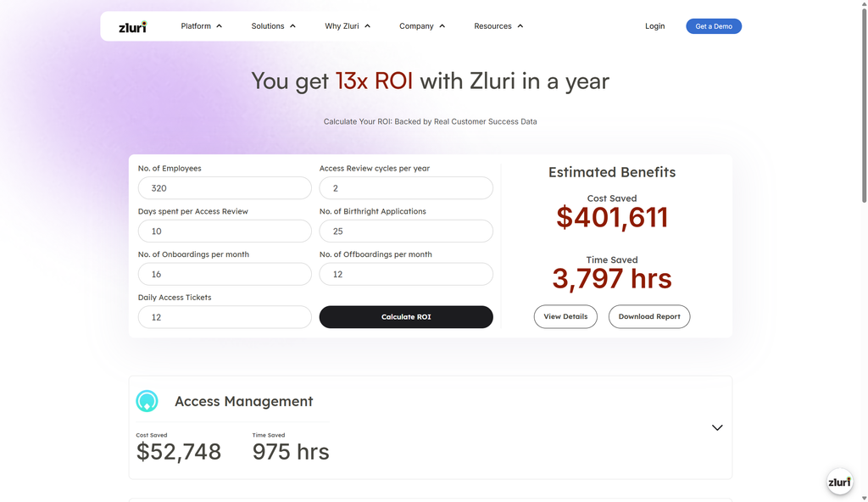Select the Access Review cycles per year field
Screen dimensions: 868x502
pos(405,187)
